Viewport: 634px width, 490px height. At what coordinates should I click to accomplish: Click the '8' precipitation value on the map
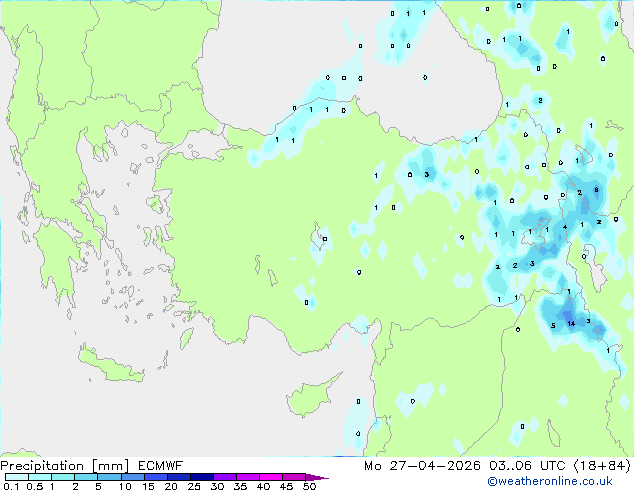click(x=596, y=190)
